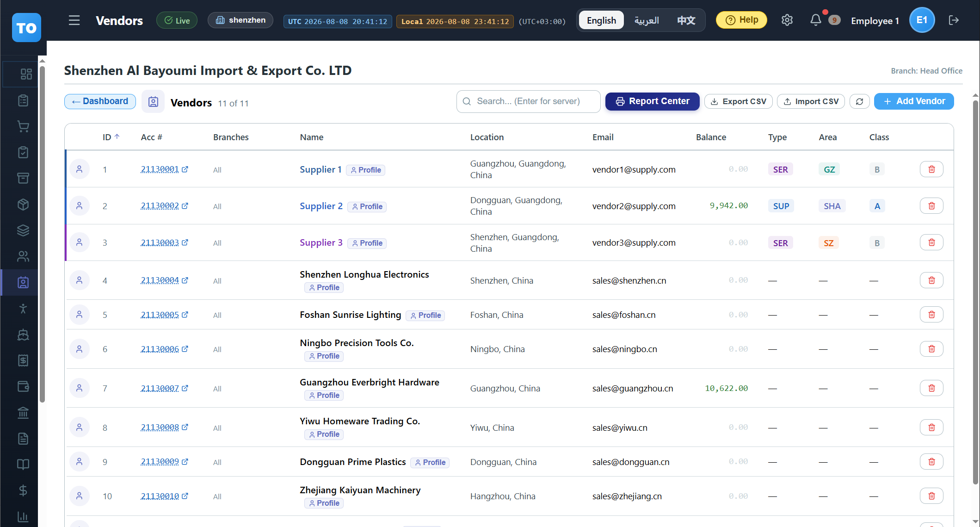Open the document sidebar icon
Viewport: 980px width, 527px height.
pyautogui.click(x=23, y=439)
